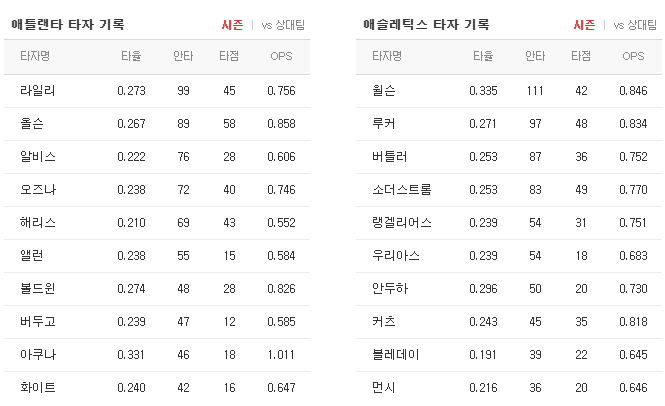The image size is (665, 406).
Task: Select batter 윌슨 in Athletics table
Action: coord(384,90)
